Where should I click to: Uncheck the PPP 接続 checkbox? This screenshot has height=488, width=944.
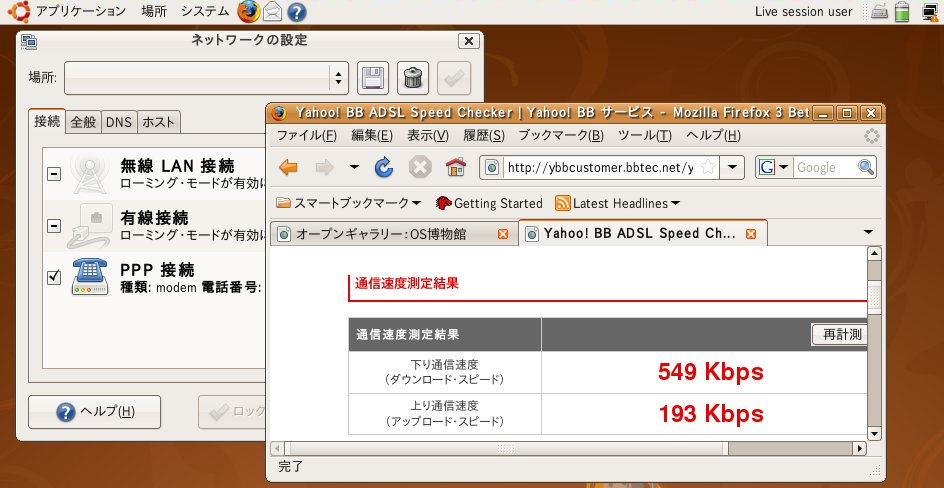coord(54,277)
